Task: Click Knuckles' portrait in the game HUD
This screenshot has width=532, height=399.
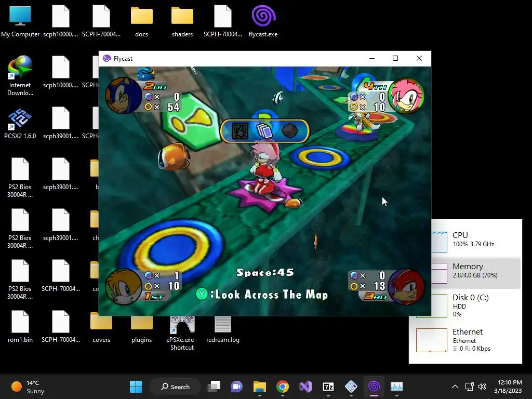Action: [406, 287]
